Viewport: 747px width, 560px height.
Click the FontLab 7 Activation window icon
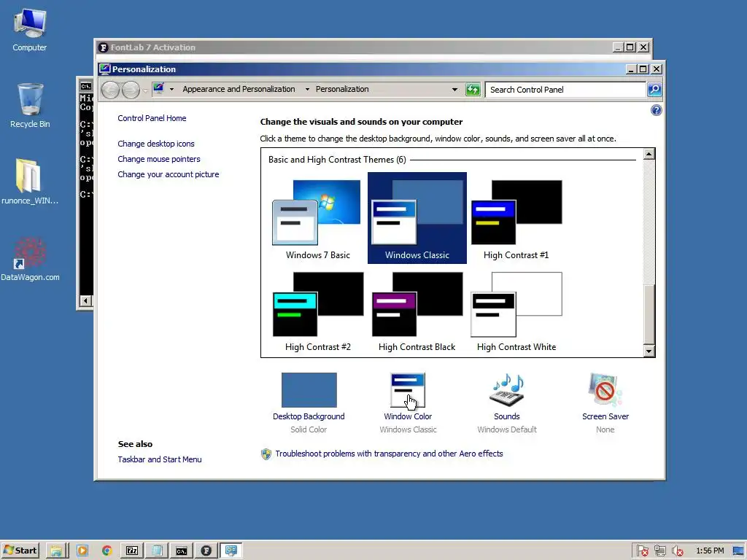click(x=103, y=47)
